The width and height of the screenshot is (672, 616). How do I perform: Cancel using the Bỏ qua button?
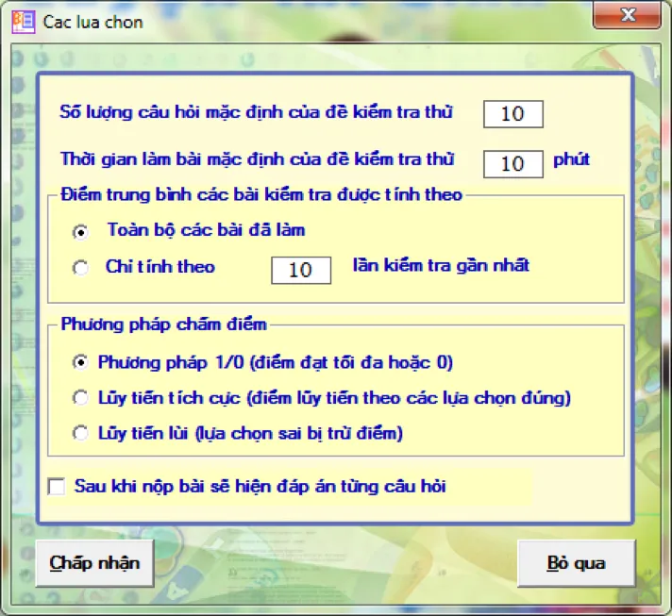tap(577, 563)
